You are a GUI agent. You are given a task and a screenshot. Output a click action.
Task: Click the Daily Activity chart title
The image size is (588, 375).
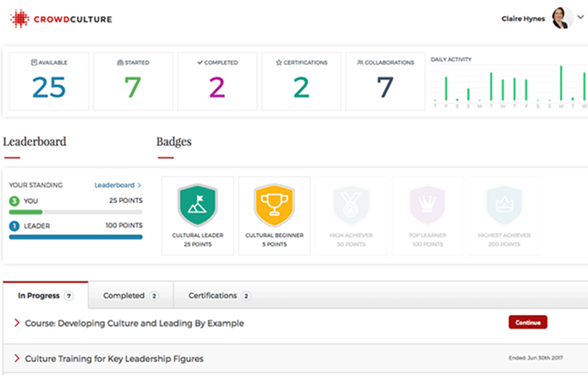(451, 59)
